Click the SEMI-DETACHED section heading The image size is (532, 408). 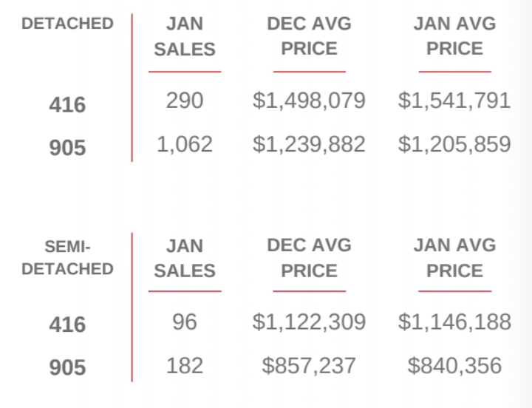[67, 257]
